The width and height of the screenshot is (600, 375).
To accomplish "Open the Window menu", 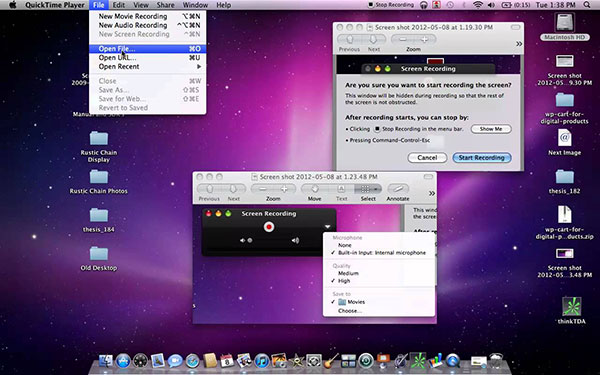I will (195, 5).
